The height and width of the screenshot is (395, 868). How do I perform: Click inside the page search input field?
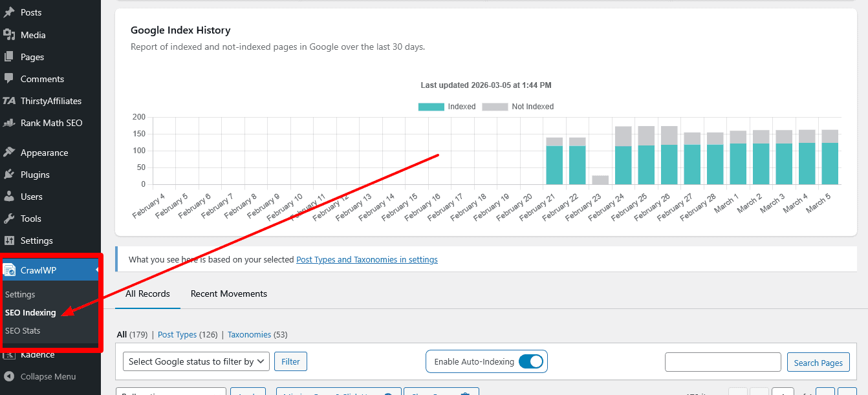pyautogui.click(x=722, y=361)
